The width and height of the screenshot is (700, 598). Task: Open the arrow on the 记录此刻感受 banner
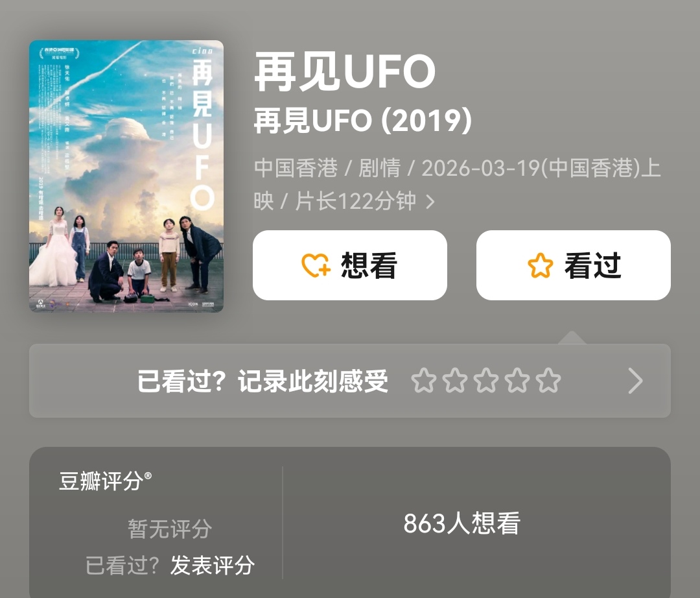tap(635, 381)
